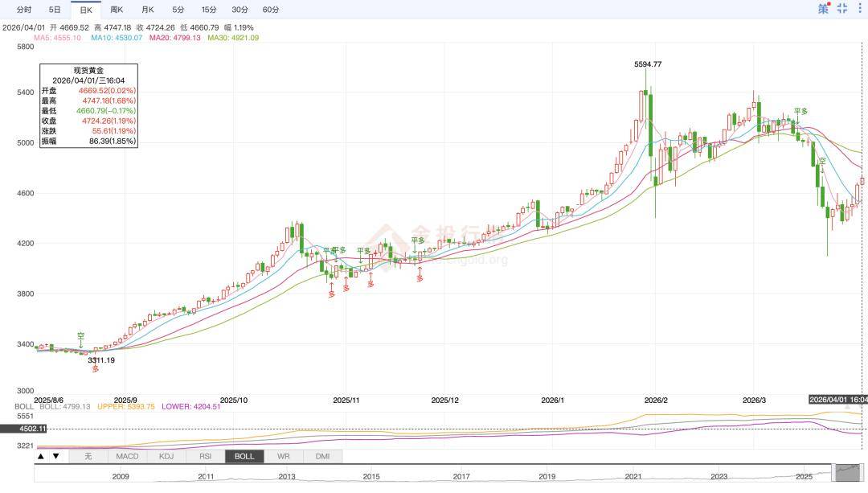Click the 2013 area of overview timeline

click(x=287, y=475)
